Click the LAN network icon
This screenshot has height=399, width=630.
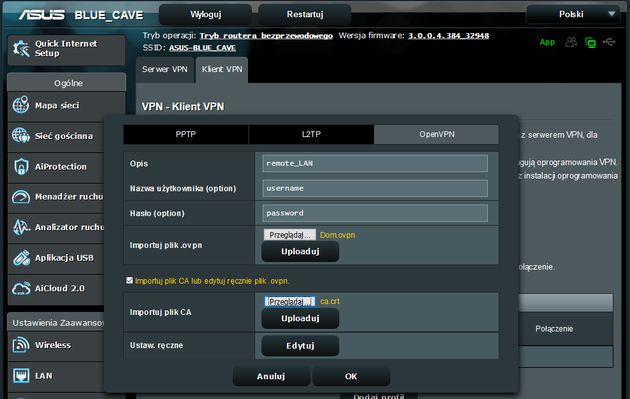21,376
